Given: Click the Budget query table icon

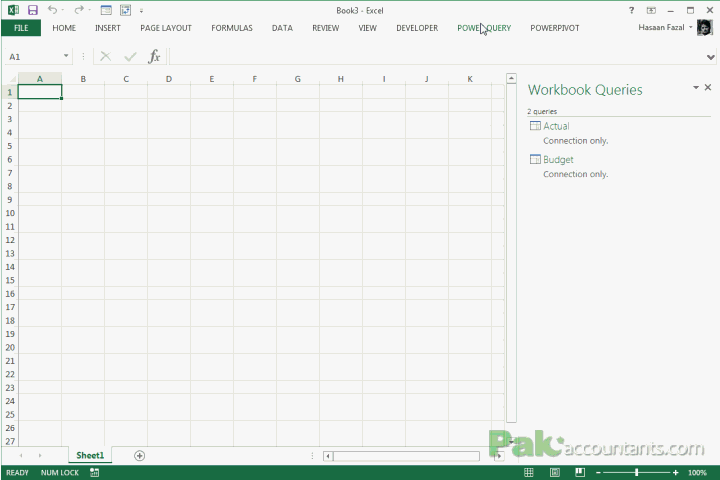Looking at the screenshot, I should [535, 159].
